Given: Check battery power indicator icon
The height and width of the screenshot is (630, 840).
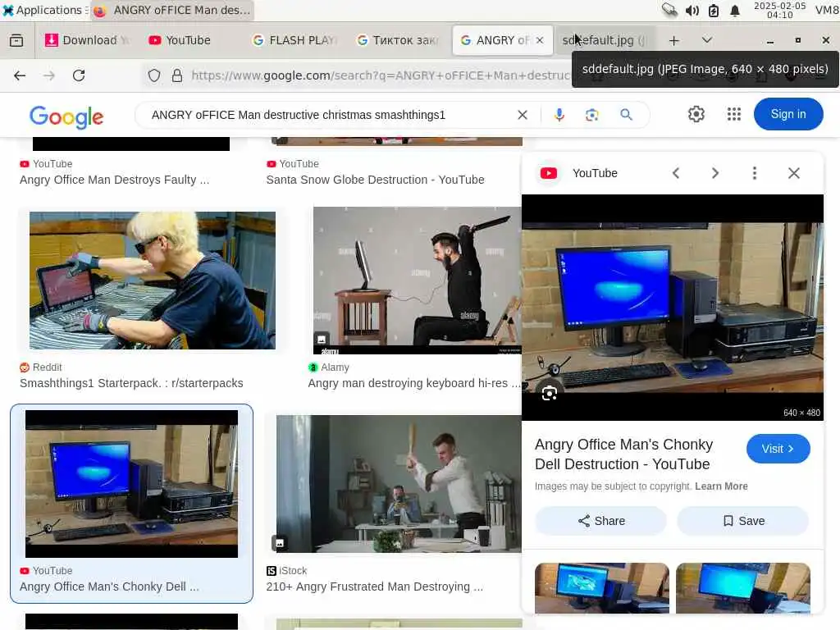Looking at the screenshot, I should pos(714,10).
